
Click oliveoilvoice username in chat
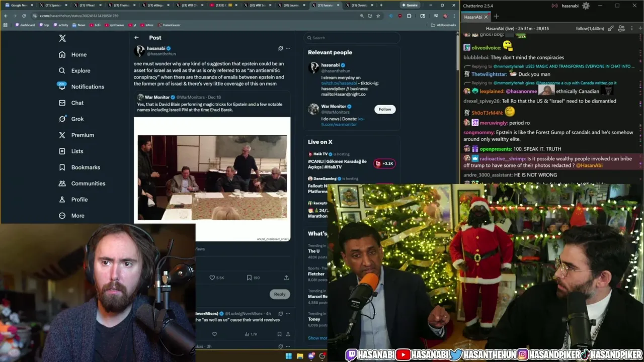pos(487,48)
